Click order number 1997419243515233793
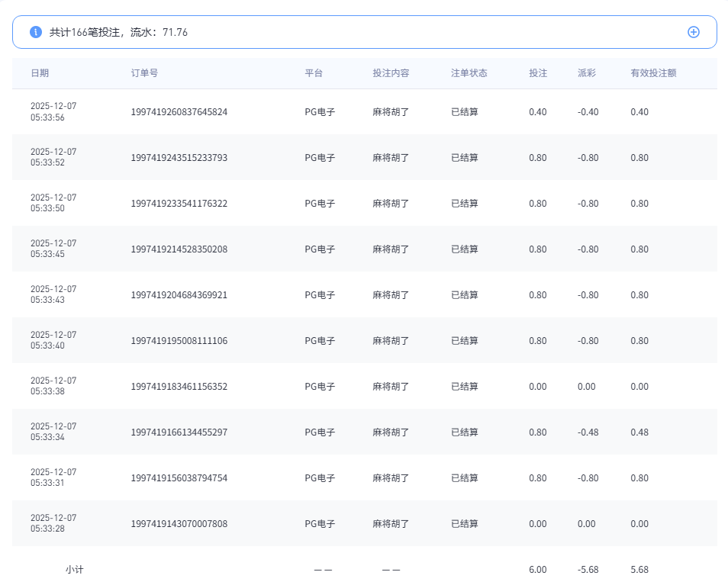The height and width of the screenshot is (585, 728). (179, 158)
